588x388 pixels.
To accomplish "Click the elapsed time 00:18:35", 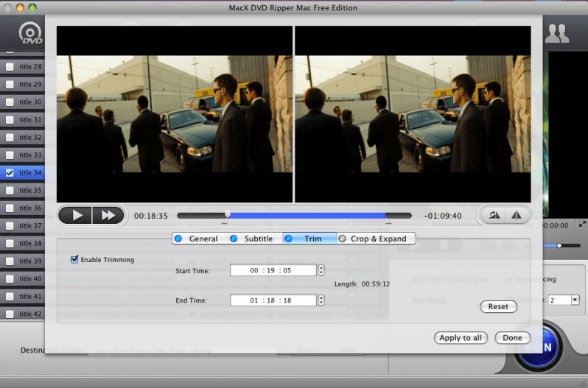I will pos(151,216).
